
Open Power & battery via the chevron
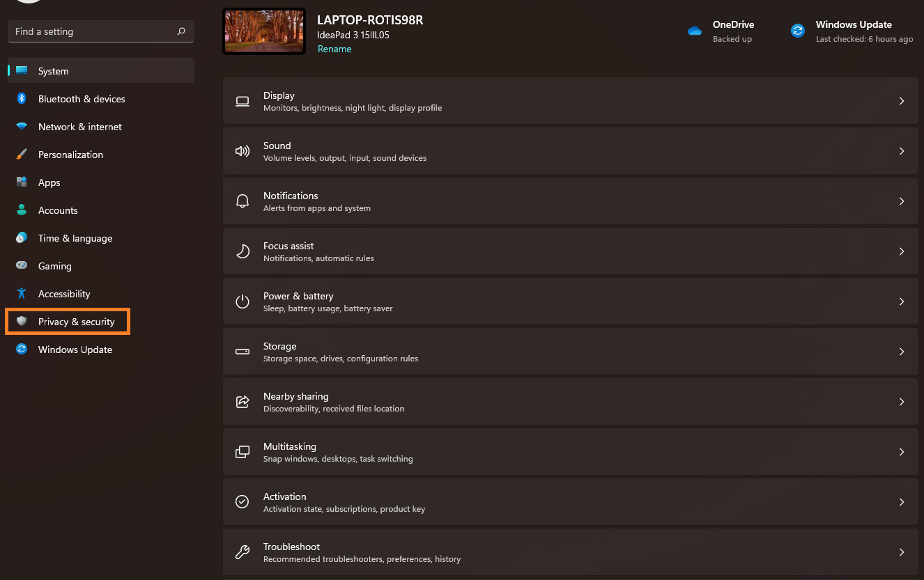(902, 301)
